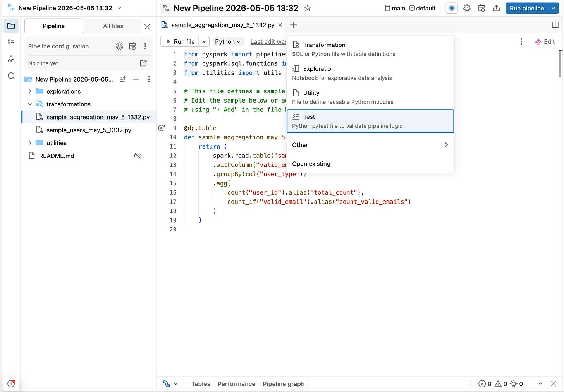Open Pipeline configuration gear settings
The image size is (564, 392).
[x=119, y=46]
